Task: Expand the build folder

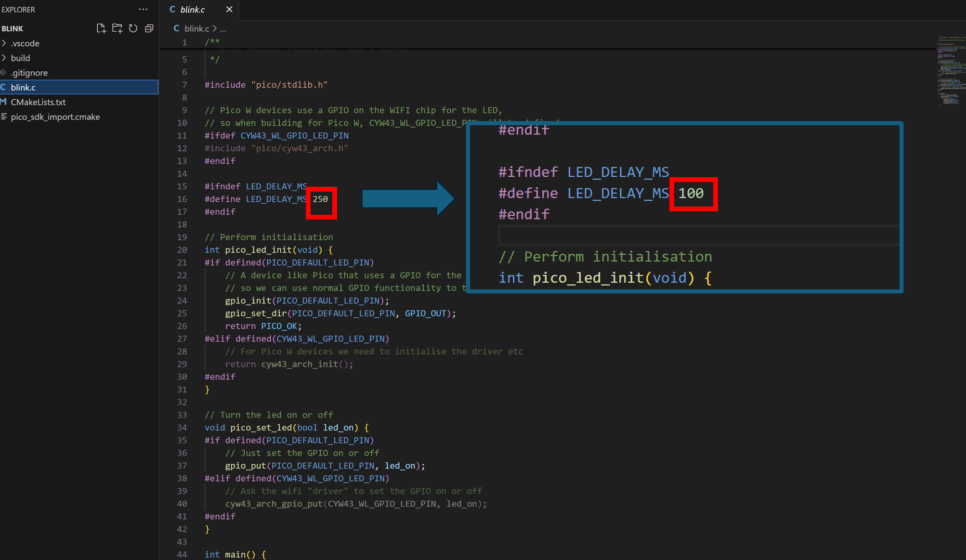Action: [x=79, y=58]
